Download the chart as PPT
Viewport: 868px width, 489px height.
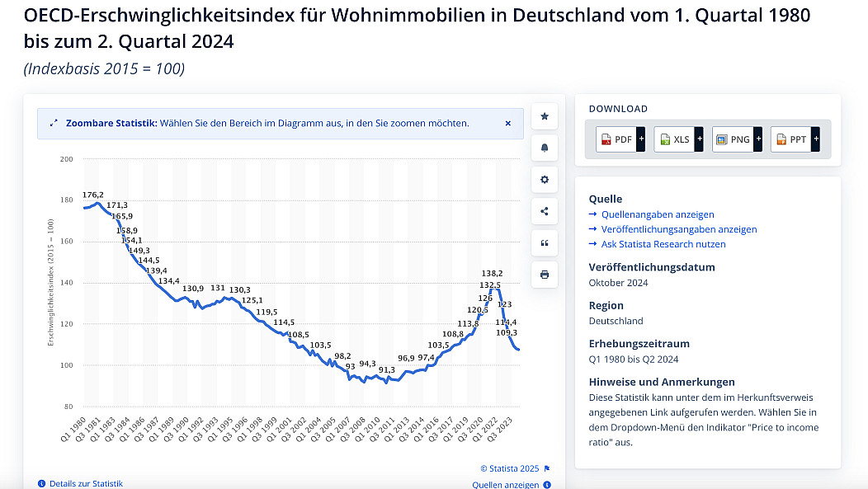click(790, 139)
